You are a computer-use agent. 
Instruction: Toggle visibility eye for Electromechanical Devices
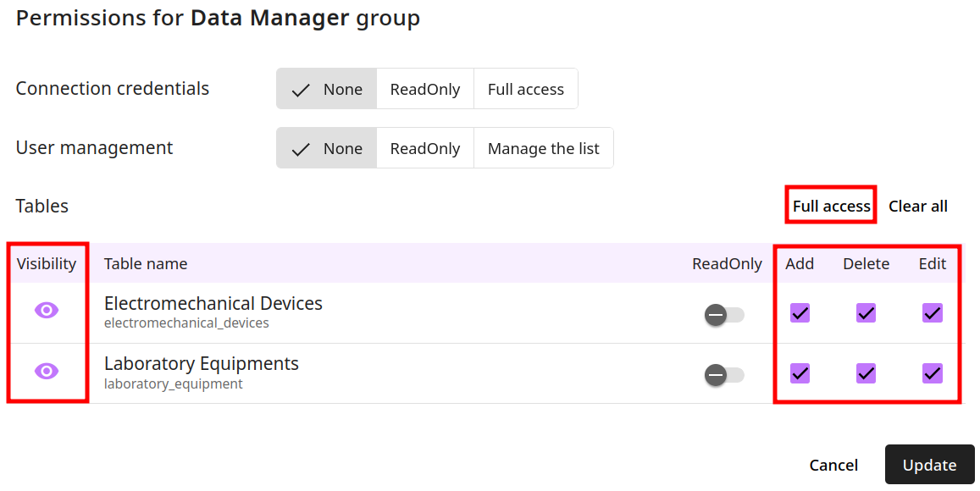point(47,311)
